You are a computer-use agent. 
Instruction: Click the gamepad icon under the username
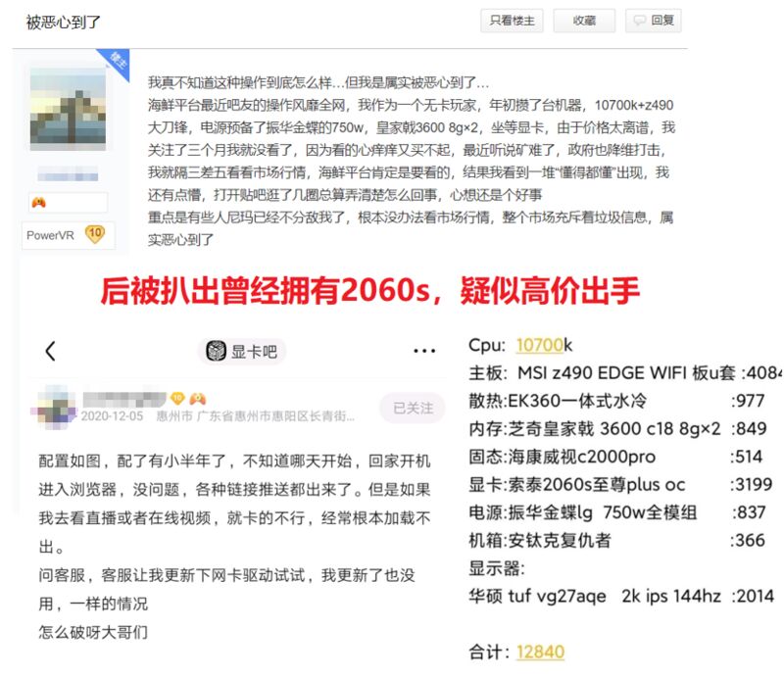click(38, 202)
